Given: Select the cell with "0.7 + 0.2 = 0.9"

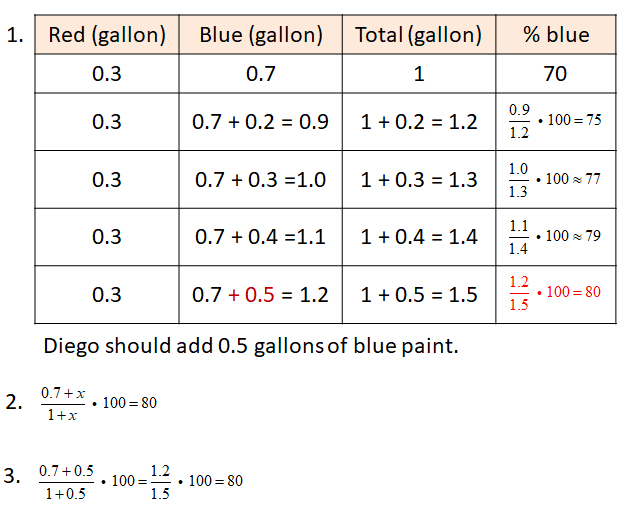Looking at the screenshot, I should 261,122.
